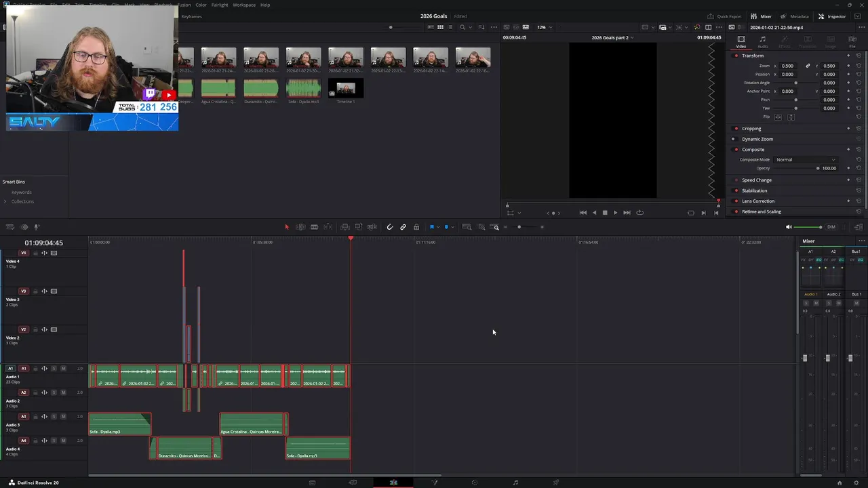Image resolution: width=868 pixels, height=488 pixels.
Task: Toggle the Inspector panel button
Action: tap(832, 16)
